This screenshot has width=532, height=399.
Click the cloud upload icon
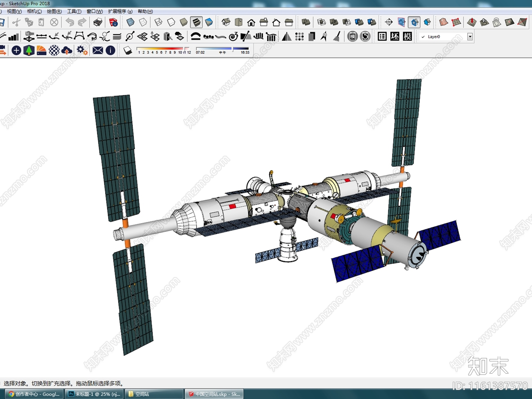pos(67,50)
